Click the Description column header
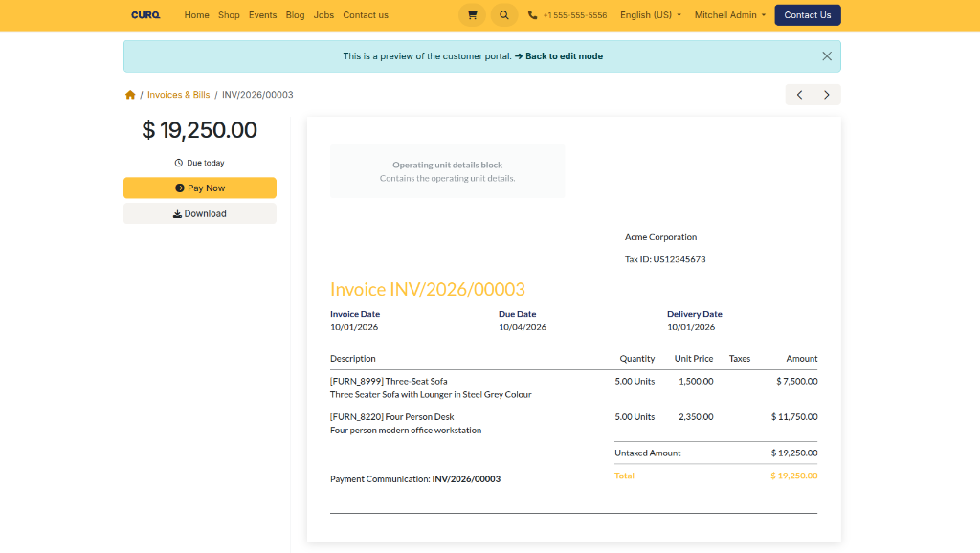Viewport: 980px width, 553px height. [x=353, y=359]
